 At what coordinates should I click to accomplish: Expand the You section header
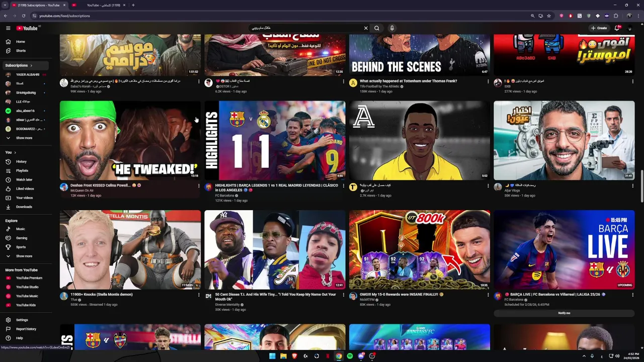[x=11, y=152]
